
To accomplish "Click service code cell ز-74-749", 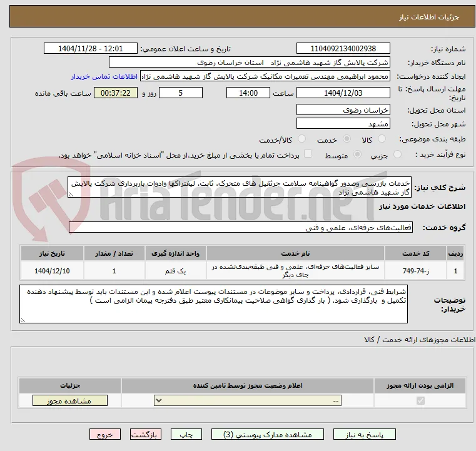I will click(415, 271).
